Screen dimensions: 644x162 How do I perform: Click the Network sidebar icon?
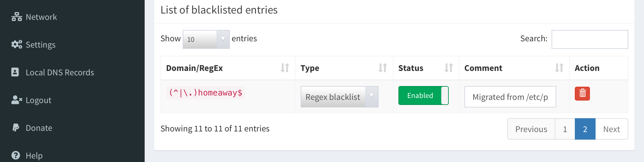(17, 17)
